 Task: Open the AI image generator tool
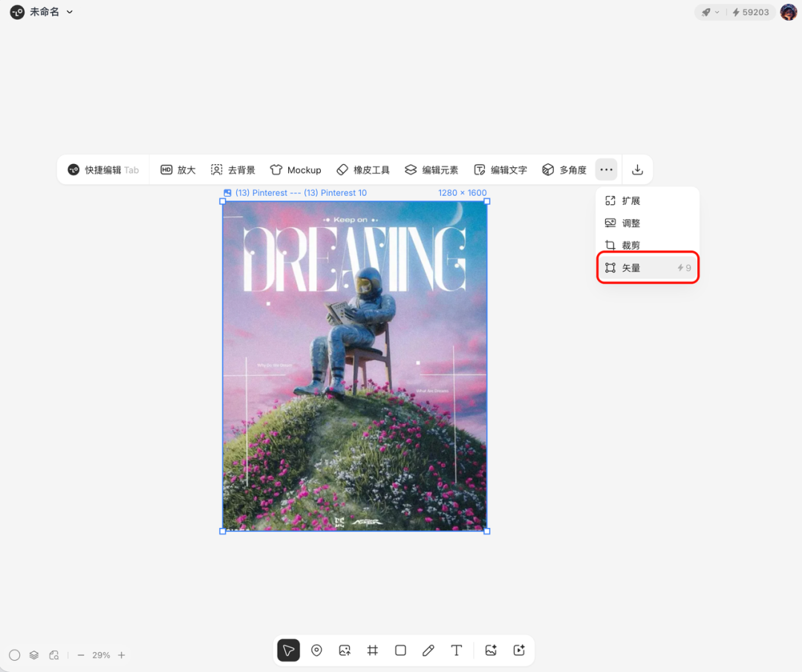click(491, 650)
